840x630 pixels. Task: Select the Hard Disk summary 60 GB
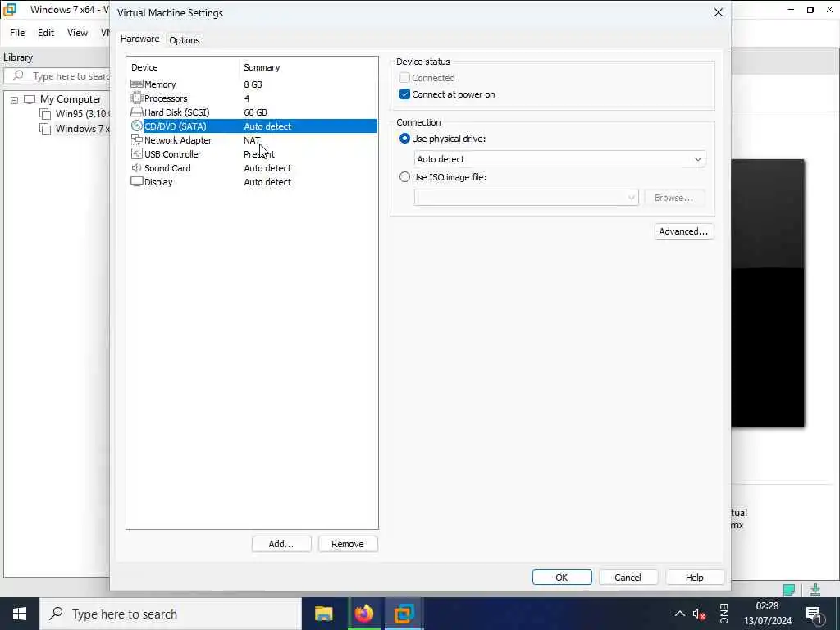[255, 112]
